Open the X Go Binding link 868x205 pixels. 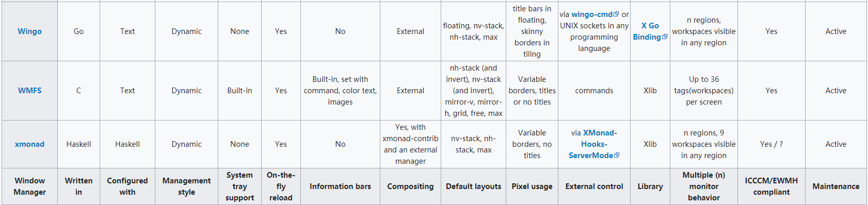pos(647,31)
